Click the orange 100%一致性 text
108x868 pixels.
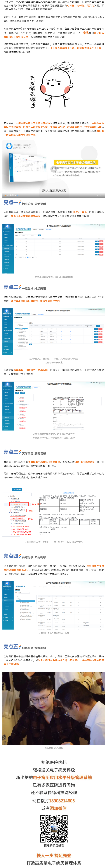[80, 212]
